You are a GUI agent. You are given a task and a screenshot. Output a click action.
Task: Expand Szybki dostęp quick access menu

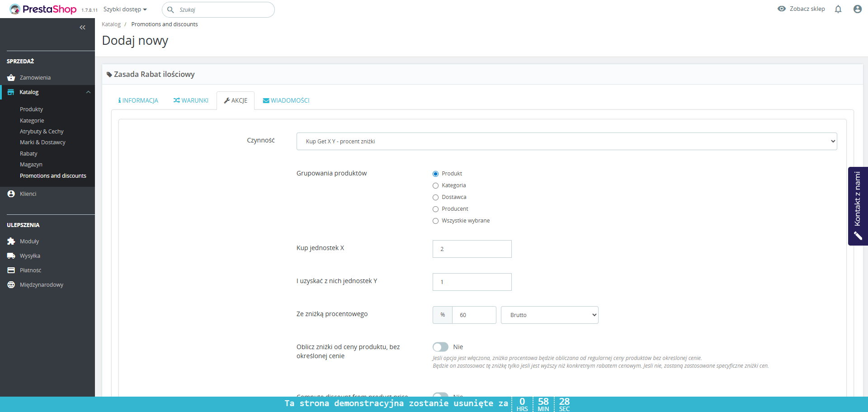click(x=125, y=9)
